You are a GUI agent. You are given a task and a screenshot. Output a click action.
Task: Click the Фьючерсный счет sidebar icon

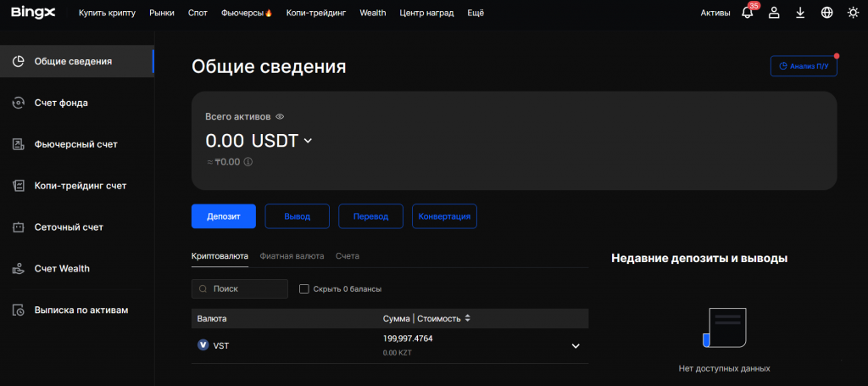(19, 144)
